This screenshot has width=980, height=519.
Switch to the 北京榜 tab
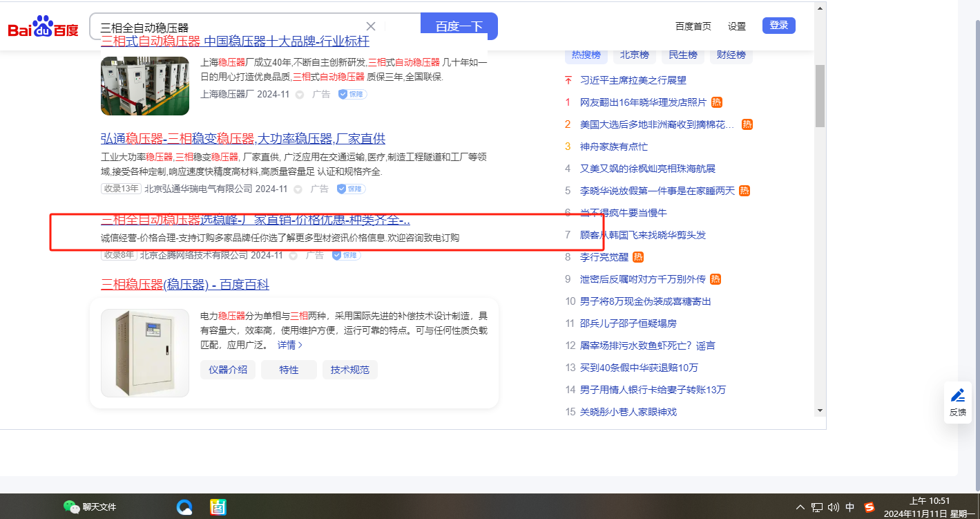(634, 55)
